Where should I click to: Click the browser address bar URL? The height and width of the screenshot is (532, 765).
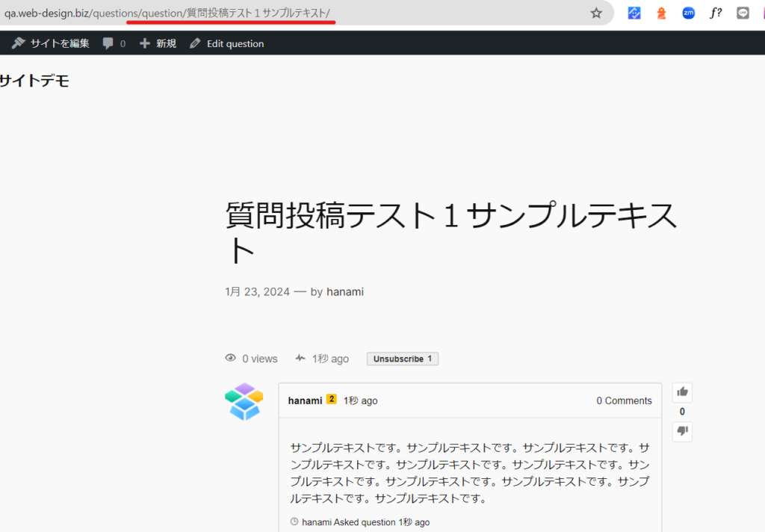[224, 13]
